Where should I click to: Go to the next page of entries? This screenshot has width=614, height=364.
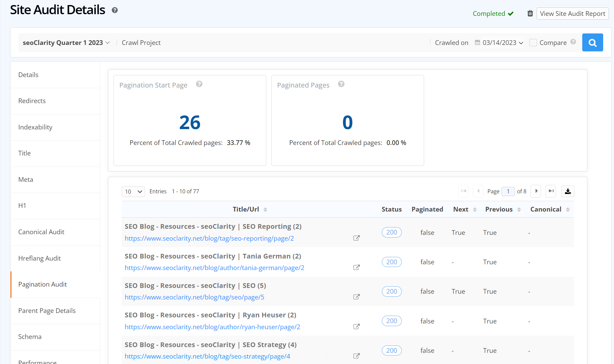point(536,191)
